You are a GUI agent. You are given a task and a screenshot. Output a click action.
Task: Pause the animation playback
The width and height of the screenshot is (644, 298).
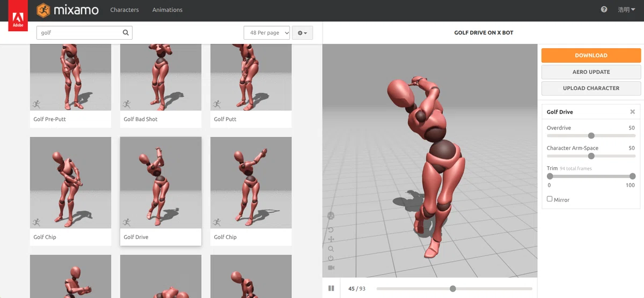coord(331,288)
